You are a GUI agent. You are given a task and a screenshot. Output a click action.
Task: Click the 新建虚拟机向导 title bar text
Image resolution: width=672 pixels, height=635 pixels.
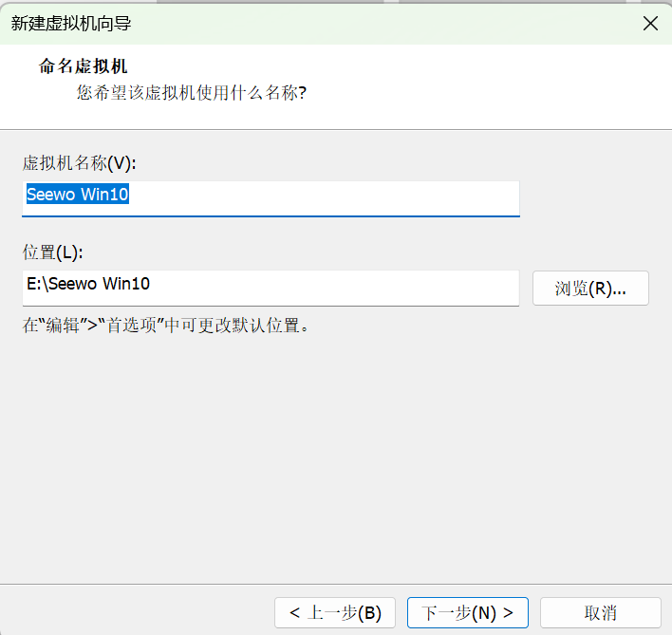(71, 23)
